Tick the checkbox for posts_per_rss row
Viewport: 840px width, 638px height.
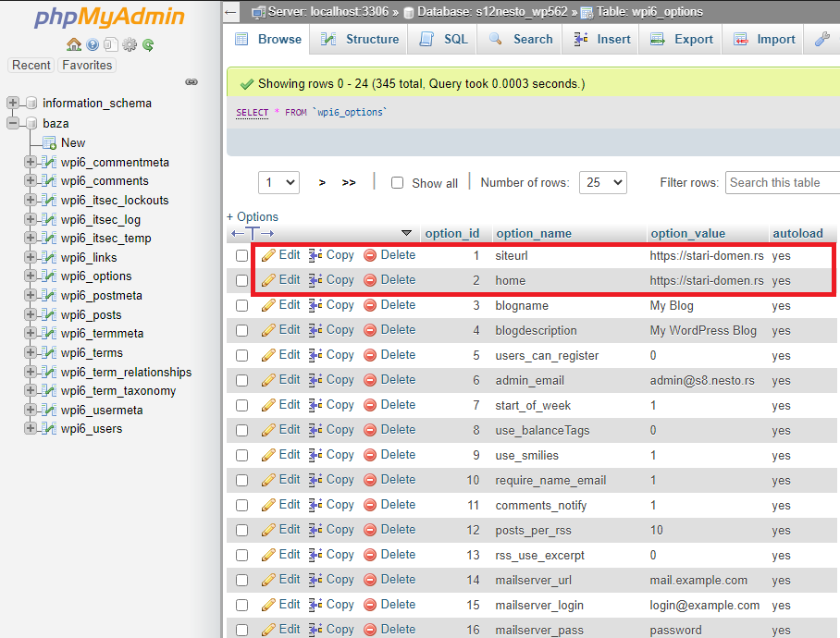pos(242,531)
